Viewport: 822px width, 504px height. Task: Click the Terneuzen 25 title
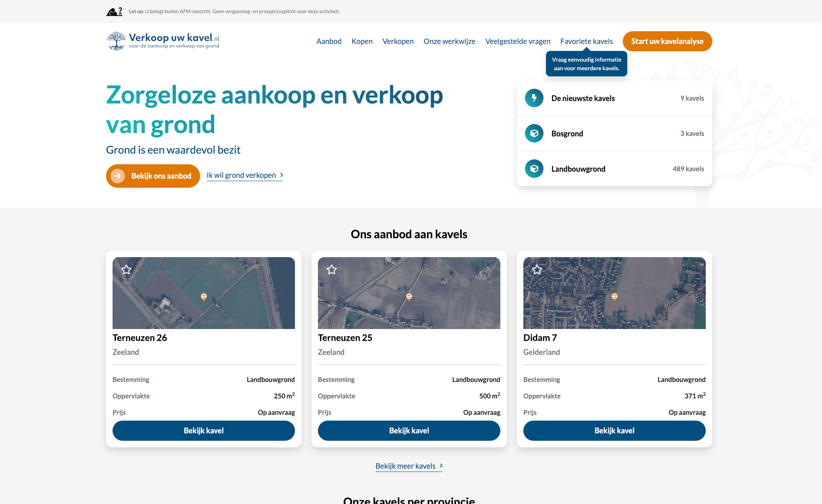(345, 338)
